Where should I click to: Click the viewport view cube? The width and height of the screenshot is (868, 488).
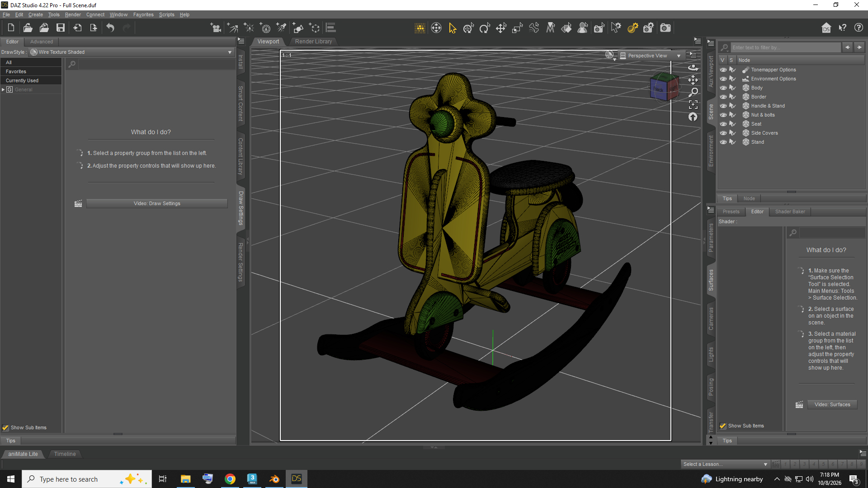664,87
